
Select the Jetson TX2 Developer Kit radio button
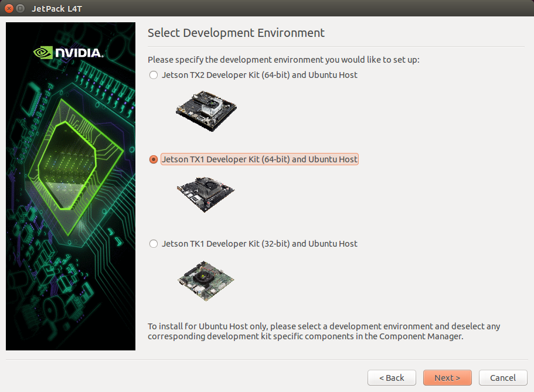pyautogui.click(x=154, y=75)
